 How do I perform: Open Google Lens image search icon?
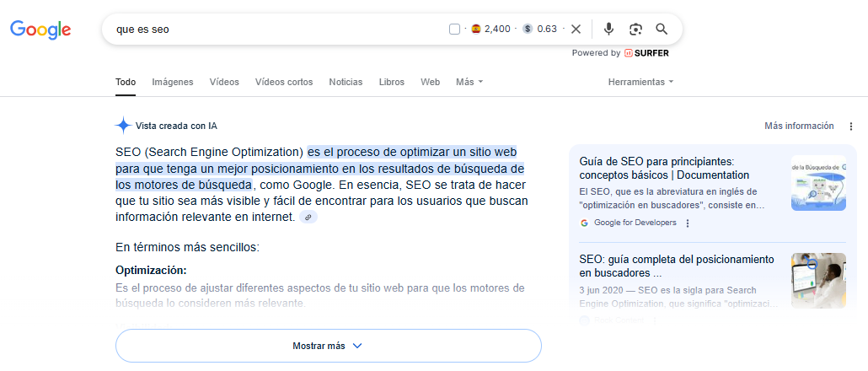(635, 30)
